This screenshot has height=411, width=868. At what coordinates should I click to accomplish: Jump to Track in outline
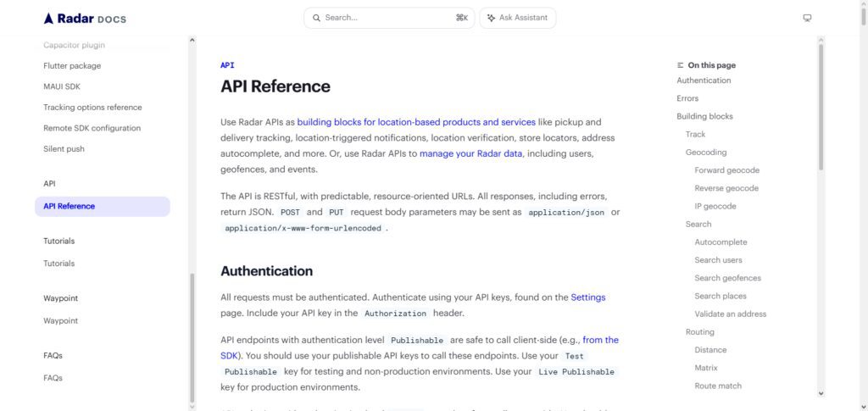coord(695,135)
